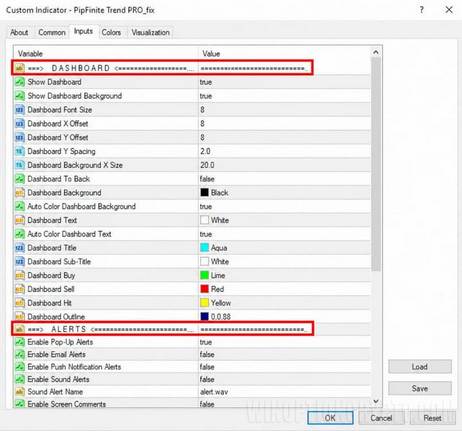The height and width of the screenshot is (431, 462).
Task: Select the Inputs tab
Action: (x=83, y=31)
